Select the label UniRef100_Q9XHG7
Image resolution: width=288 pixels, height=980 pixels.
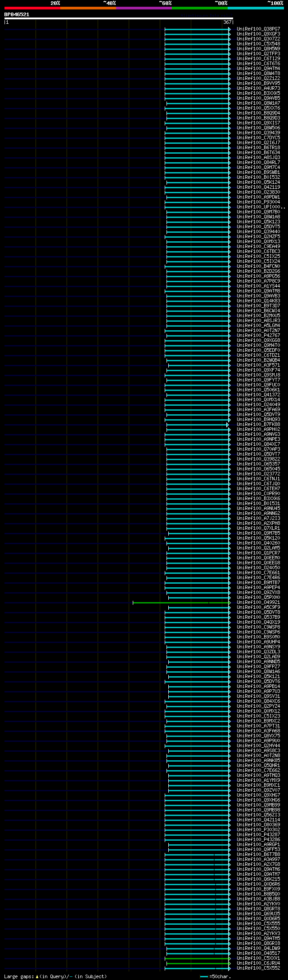point(258,795)
